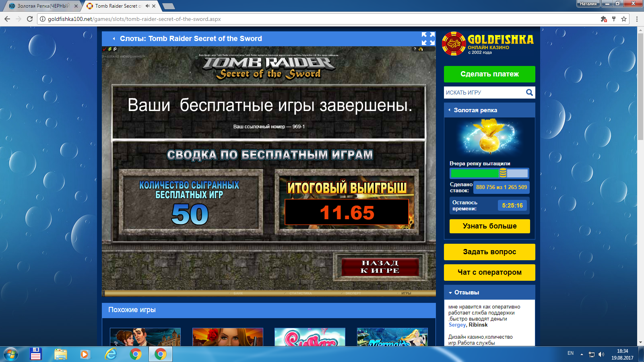The height and width of the screenshot is (362, 644).
Task: Open the Windows Start menu
Action: [x=11, y=354]
